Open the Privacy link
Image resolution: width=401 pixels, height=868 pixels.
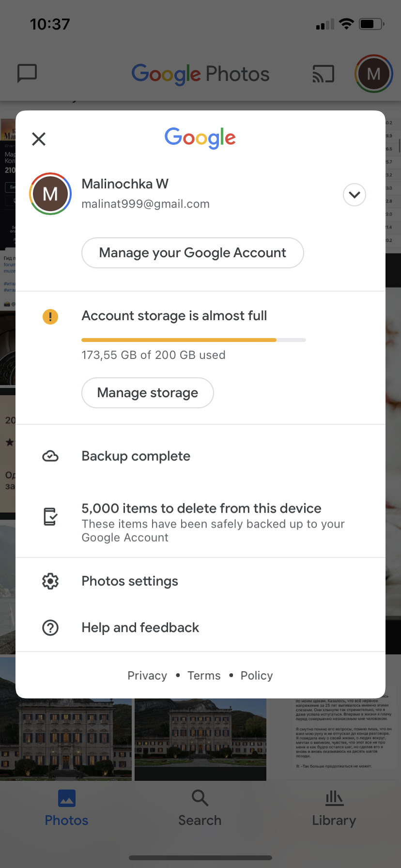(147, 676)
